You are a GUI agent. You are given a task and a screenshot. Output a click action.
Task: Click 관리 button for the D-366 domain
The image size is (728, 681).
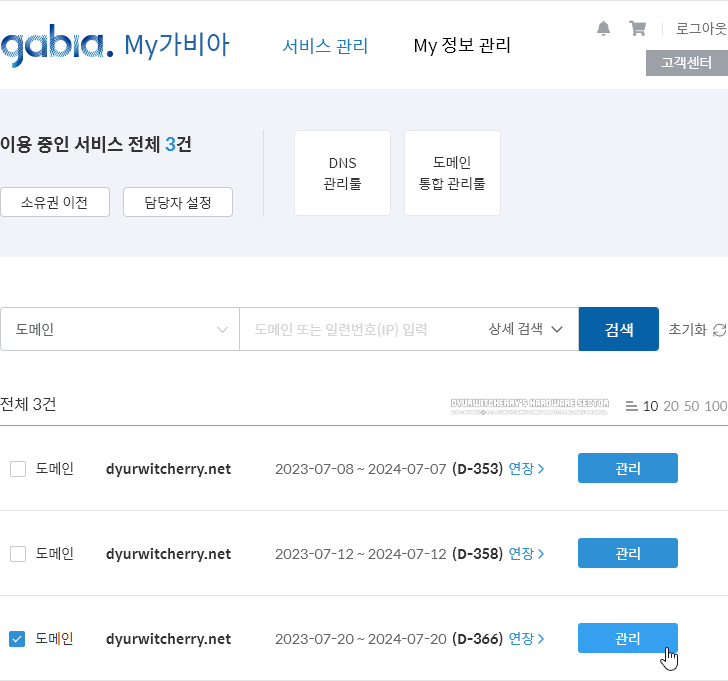coord(628,638)
